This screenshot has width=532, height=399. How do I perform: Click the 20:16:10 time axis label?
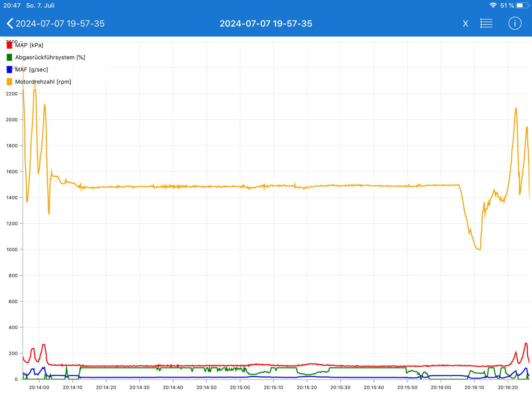[x=474, y=387]
